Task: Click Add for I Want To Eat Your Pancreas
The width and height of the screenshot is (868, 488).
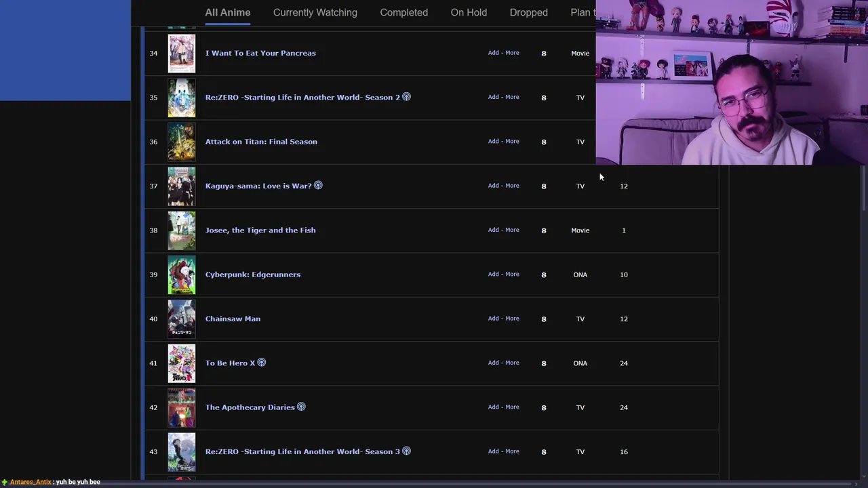Action: (x=494, y=53)
